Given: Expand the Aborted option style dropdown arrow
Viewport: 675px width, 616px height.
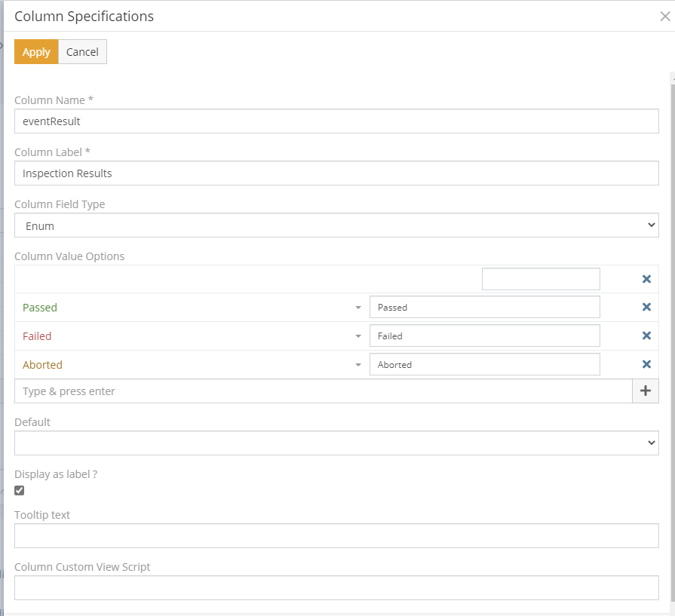Looking at the screenshot, I should tap(357, 365).
